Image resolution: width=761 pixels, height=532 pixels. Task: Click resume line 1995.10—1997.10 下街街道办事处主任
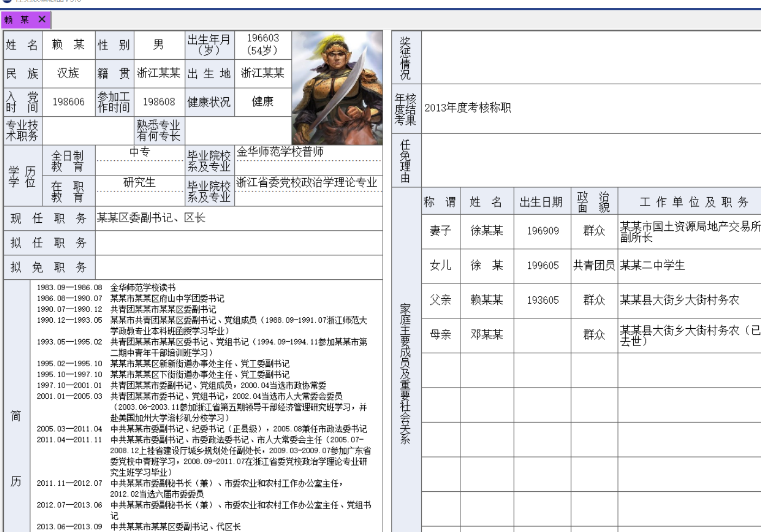point(163,375)
